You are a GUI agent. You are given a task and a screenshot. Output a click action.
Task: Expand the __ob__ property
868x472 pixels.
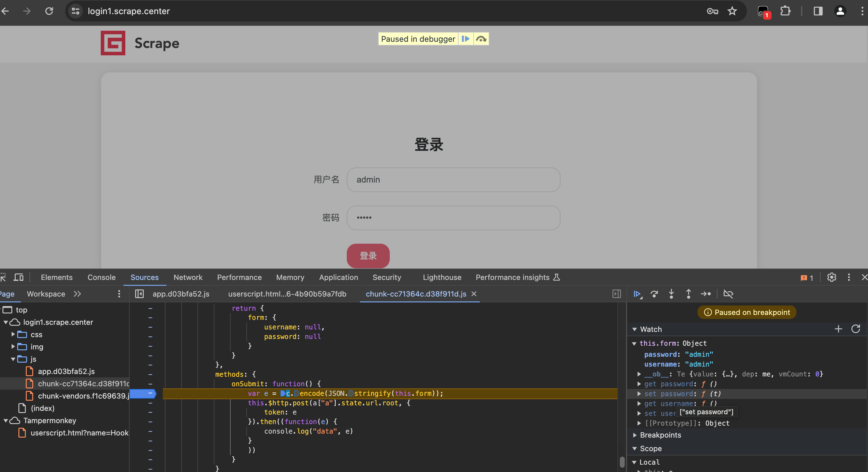(639, 374)
